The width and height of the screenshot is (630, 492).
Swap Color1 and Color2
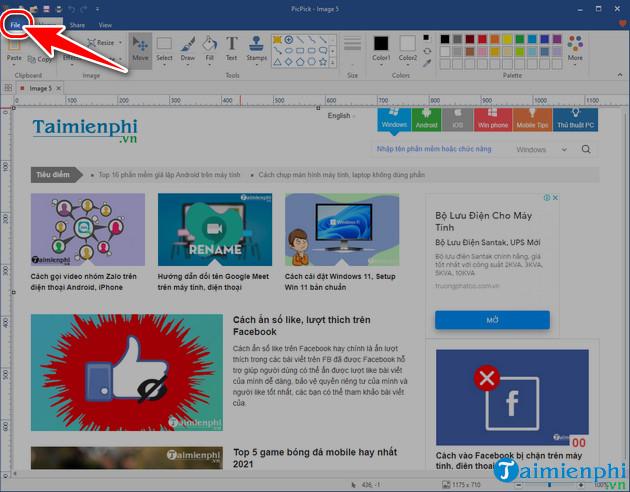[427, 51]
